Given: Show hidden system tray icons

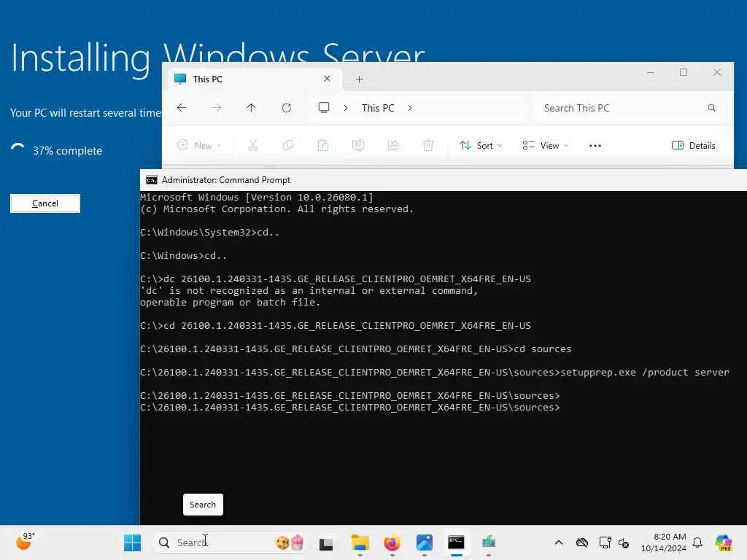Looking at the screenshot, I should pyautogui.click(x=559, y=542).
